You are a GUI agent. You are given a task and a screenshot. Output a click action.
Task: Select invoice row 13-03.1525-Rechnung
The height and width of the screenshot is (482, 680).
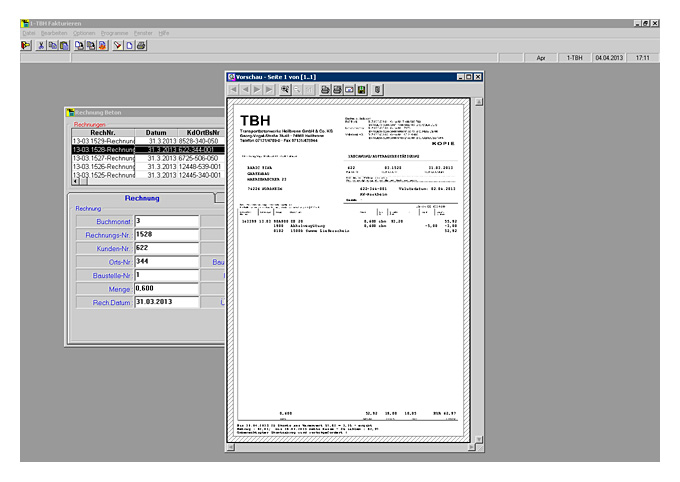pos(148,175)
